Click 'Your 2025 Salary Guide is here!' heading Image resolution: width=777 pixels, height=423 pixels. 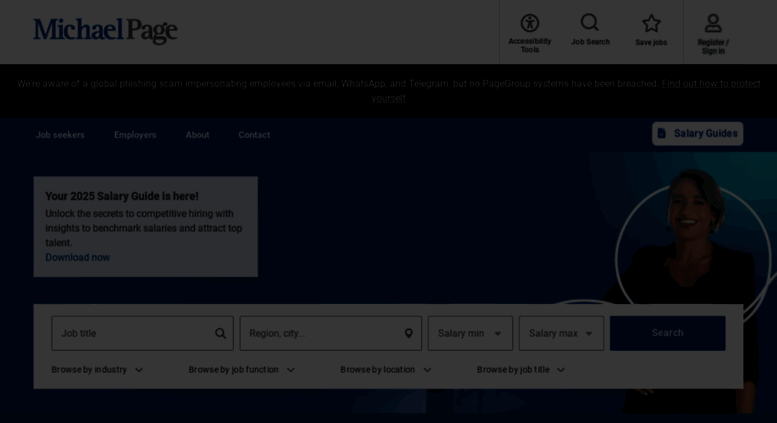(122, 196)
